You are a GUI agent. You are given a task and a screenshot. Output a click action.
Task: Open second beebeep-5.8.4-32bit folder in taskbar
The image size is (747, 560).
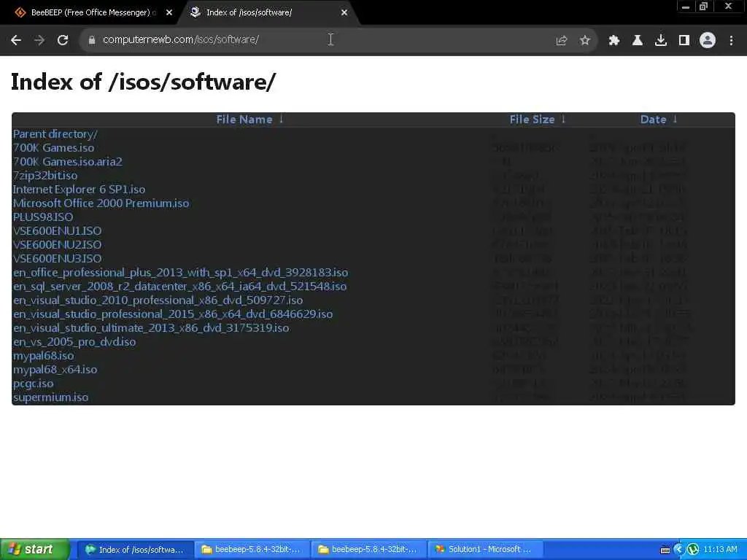pos(368,550)
